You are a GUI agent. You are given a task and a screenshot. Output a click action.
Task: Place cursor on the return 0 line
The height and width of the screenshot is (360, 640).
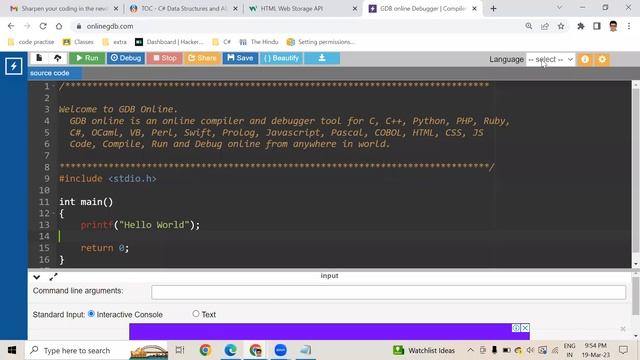[104, 248]
